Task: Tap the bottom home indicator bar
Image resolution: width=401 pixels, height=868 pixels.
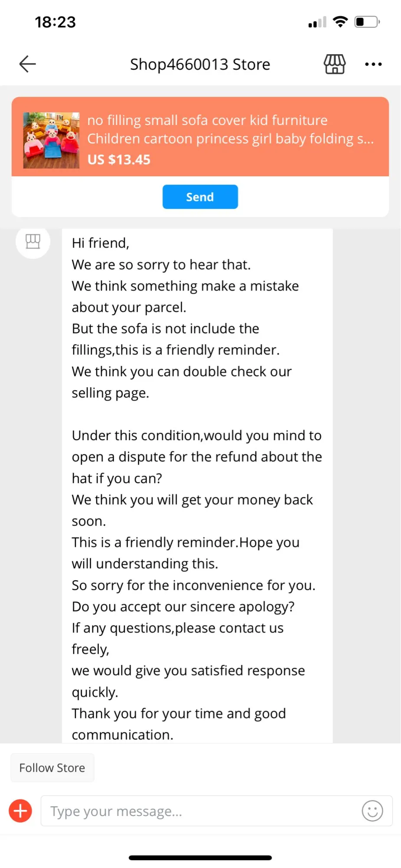Action: tap(200, 858)
